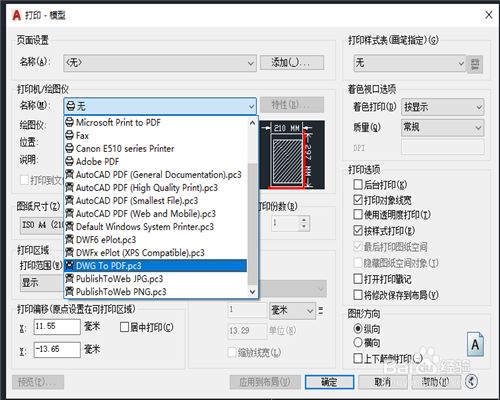
Task: Open paper size ISO A4 dropdown
Action: tap(42, 225)
